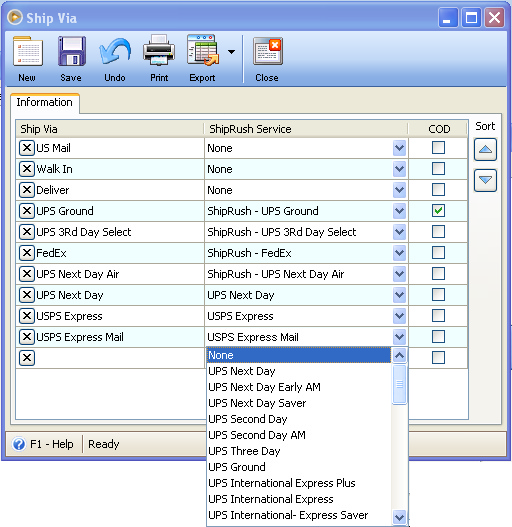Choose UPS International Express Plus from the list
Viewport: 512px width, 527px height.
299,483
